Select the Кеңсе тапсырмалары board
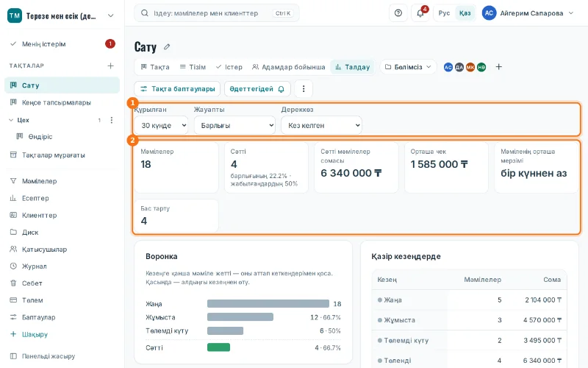The image size is (588, 368). point(62,102)
